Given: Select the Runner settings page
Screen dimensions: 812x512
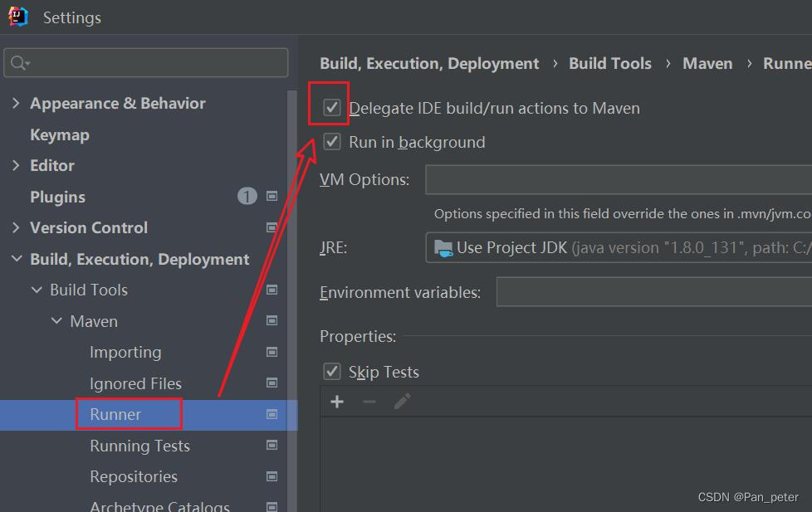Looking at the screenshot, I should (x=115, y=414).
